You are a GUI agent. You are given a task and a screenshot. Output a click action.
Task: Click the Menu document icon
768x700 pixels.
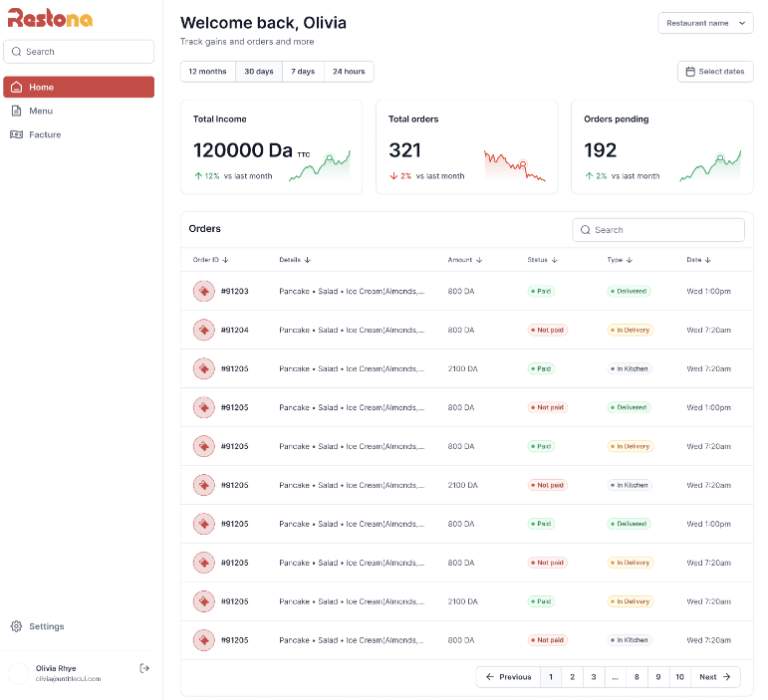[17, 111]
